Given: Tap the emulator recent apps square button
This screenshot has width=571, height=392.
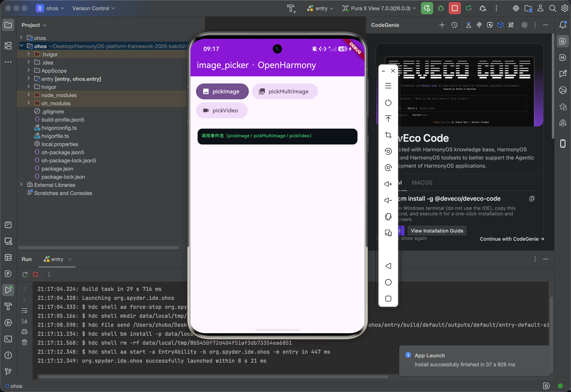Looking at the screenshot, I should click(388, 299).
